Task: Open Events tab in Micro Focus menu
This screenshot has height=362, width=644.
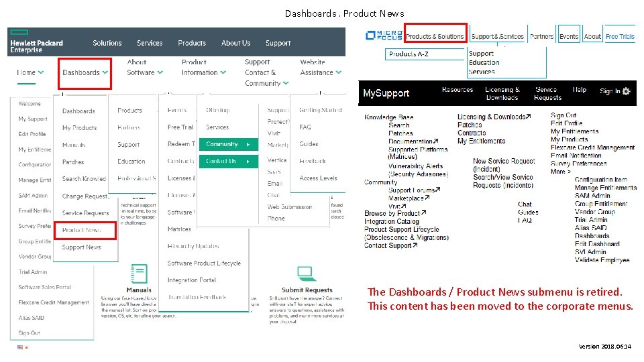Action: (x=569, y=36)
